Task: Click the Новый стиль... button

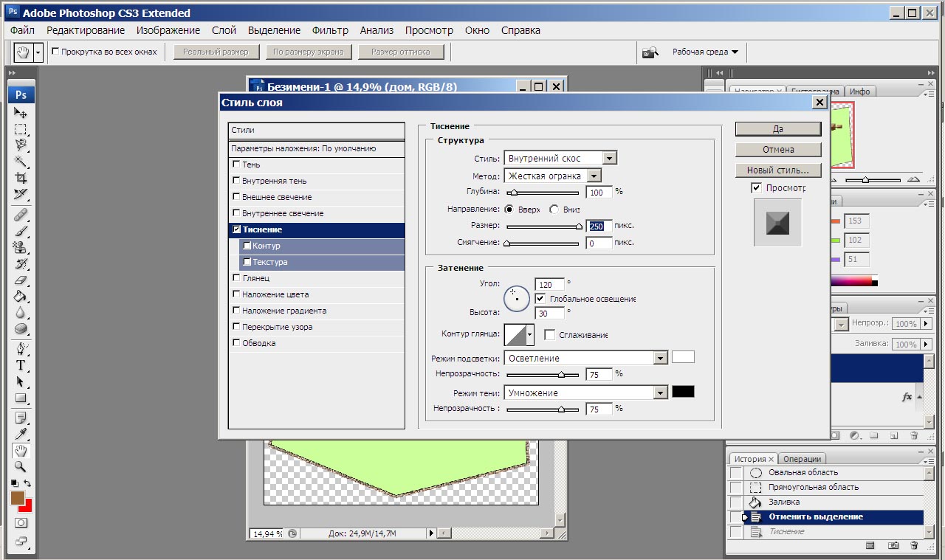Action: tap(778, 170)
